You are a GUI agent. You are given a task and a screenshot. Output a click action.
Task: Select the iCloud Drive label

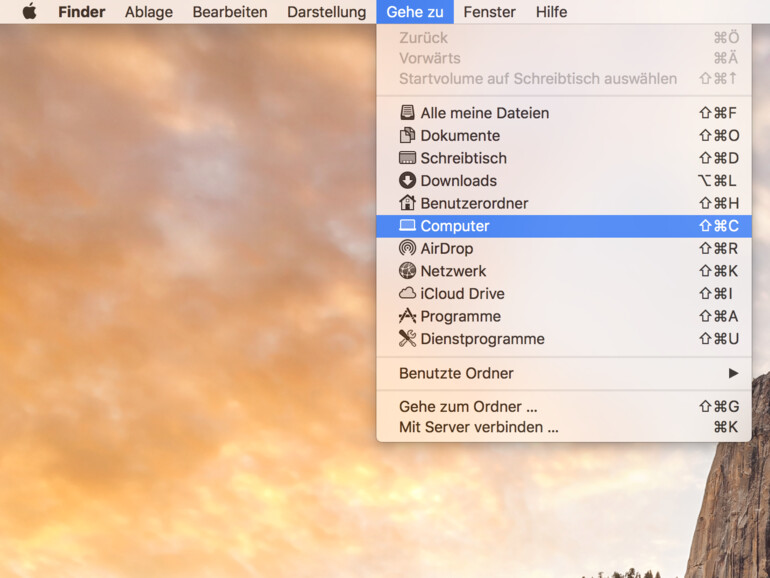pyautogui.click(x=463, y=294)
